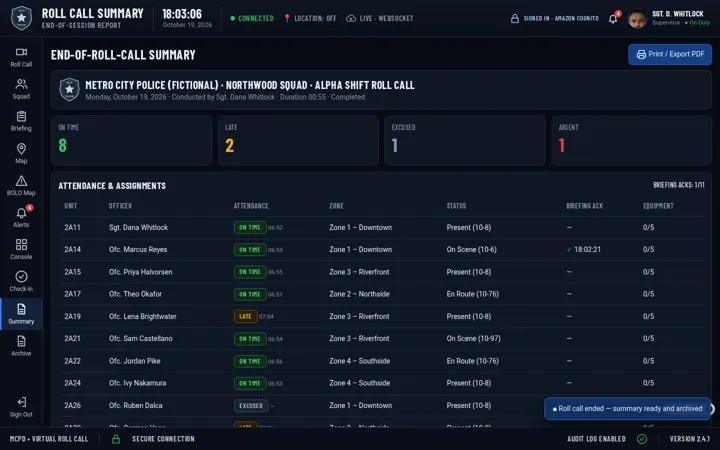Click Secure Connection in the footer
Screen dimensions: 720x450
tap(163, 439)
